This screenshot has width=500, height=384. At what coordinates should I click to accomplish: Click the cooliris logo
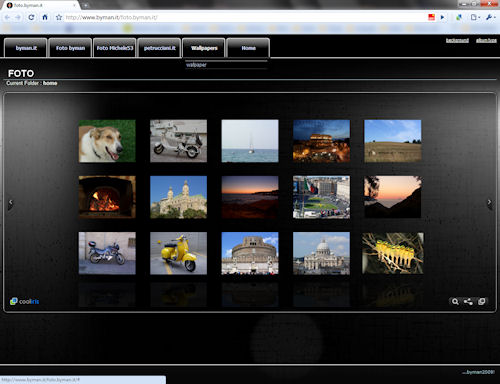coord(24,301)
